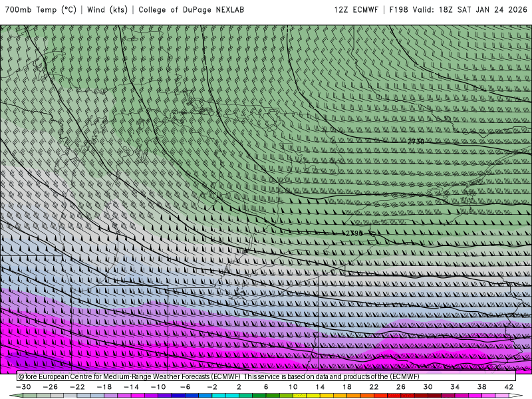This screenshot has height=399, width=532.
Task: Click the legend value 26
Action: click(x=401, y=387)
